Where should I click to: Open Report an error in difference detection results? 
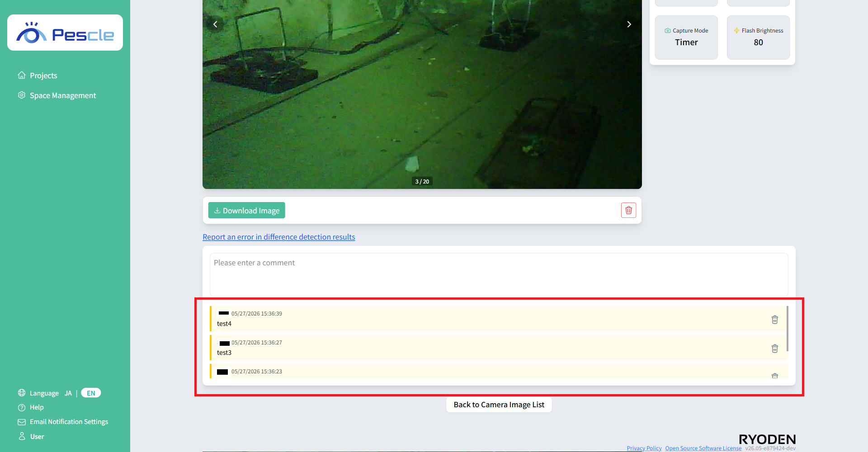click(279, 237)
